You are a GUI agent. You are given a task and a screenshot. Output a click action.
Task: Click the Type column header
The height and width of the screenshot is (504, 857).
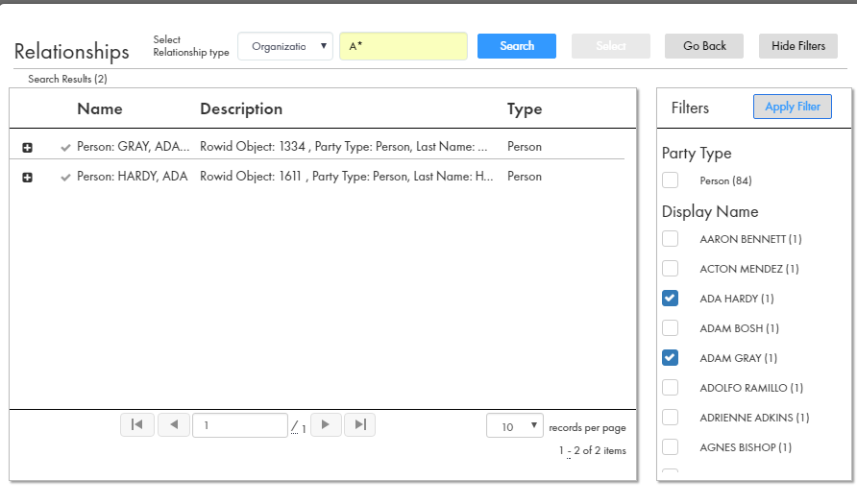(x=525, y=109)
